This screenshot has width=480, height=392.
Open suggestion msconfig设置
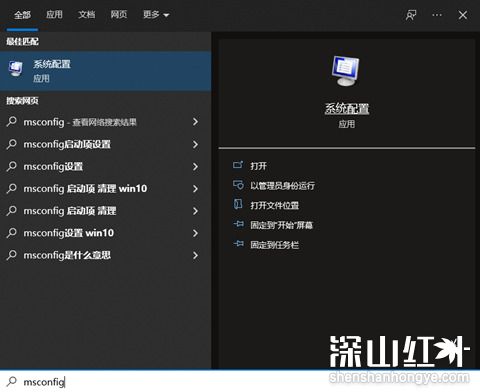click(x=105, y=166)
